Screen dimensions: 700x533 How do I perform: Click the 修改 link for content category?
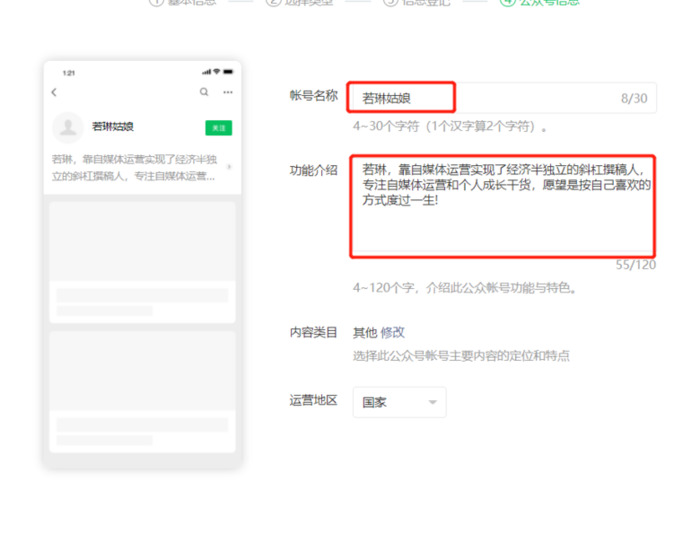click(392, 332)
